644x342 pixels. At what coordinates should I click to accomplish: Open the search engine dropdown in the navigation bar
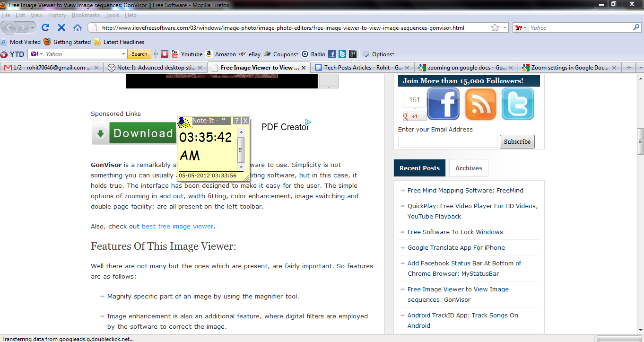click(x=521, y=28)
